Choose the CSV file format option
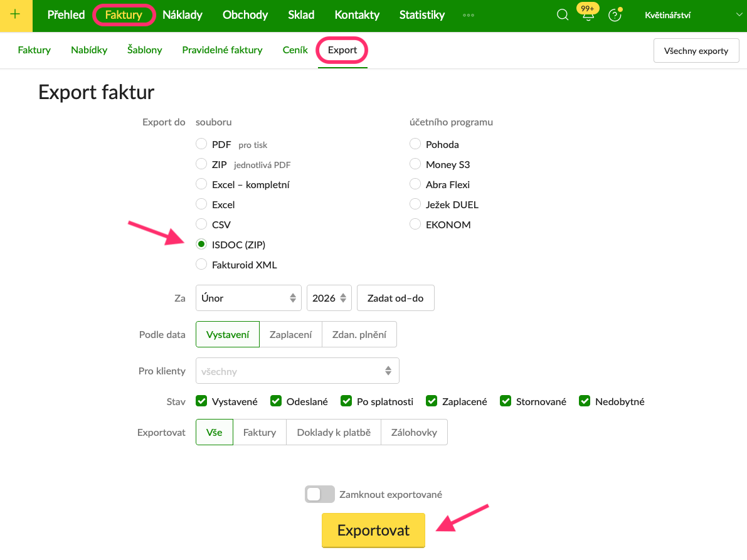Screen dimensions: 747x560 [x=201, y=224]
